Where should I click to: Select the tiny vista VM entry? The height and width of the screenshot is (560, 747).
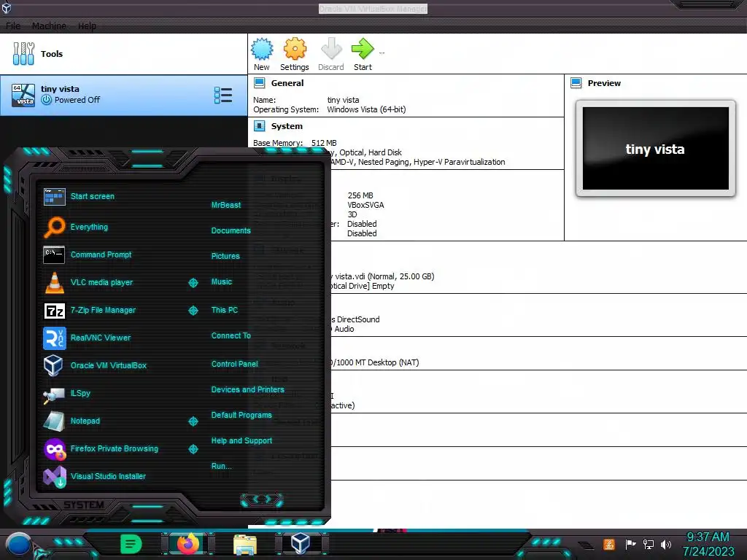[123, 96]
